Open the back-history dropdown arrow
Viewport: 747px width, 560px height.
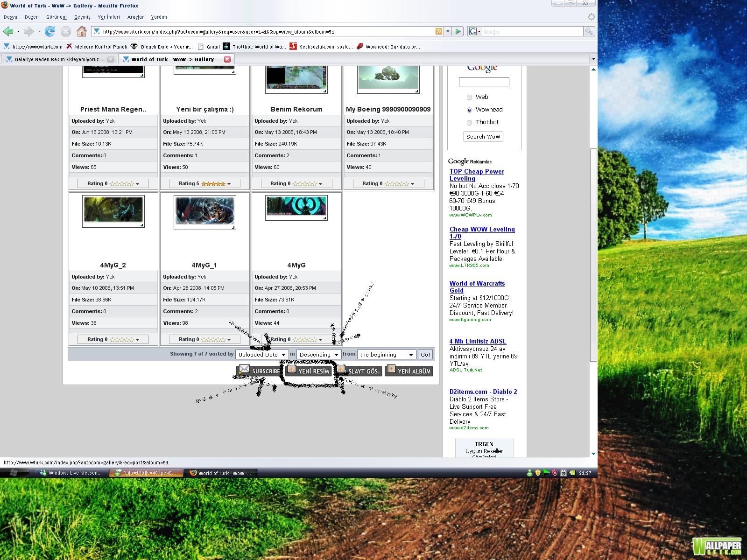[18, 32]
